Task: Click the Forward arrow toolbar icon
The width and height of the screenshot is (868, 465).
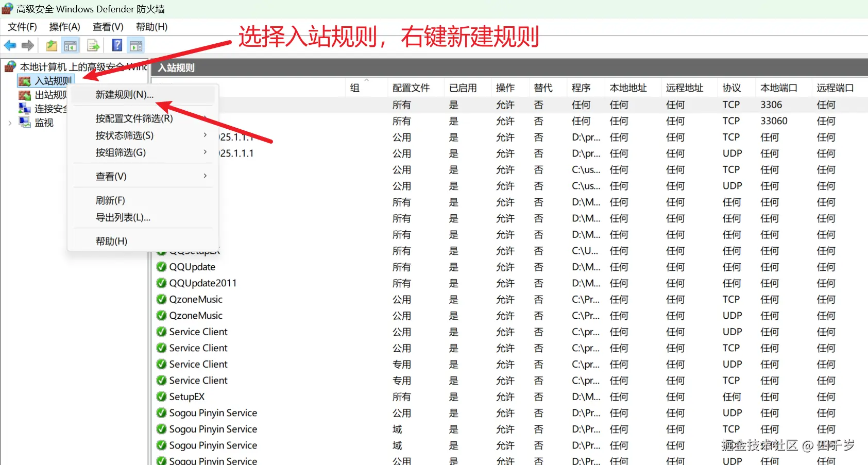Action: pos(28,46)
